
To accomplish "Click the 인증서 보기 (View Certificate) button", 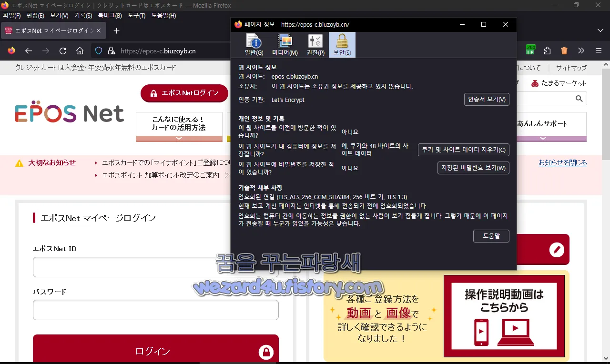I will tap(487, 100).
